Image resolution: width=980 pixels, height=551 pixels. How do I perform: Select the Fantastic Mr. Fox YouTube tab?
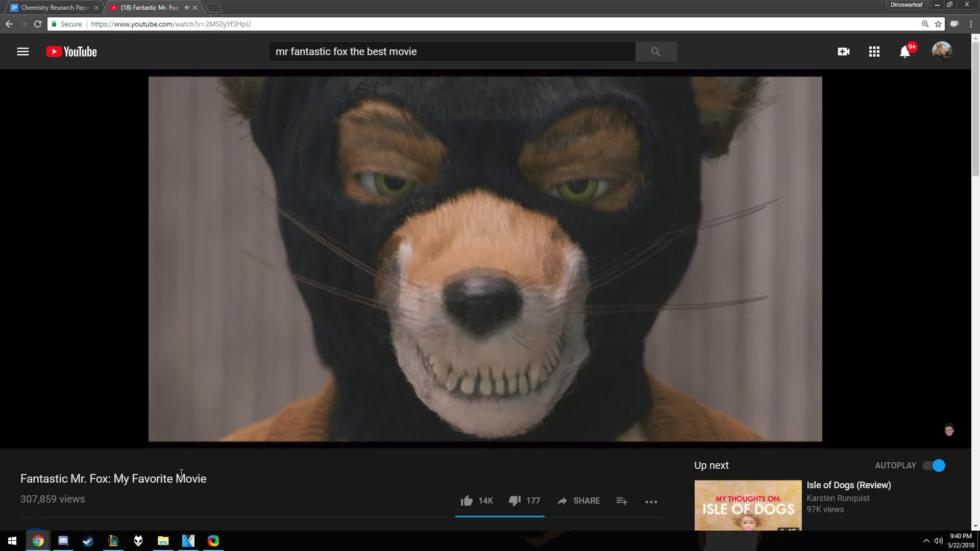(150, 8)
